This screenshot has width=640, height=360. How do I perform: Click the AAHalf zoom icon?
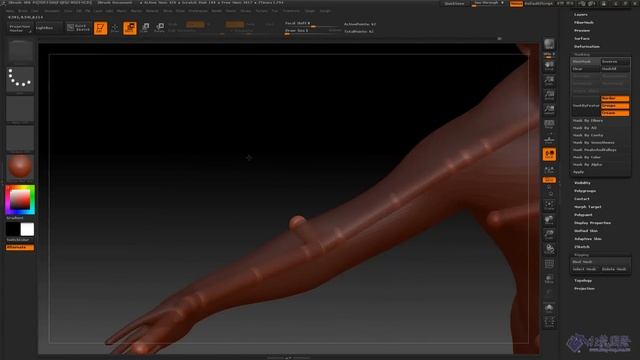[x=549, y=110]
